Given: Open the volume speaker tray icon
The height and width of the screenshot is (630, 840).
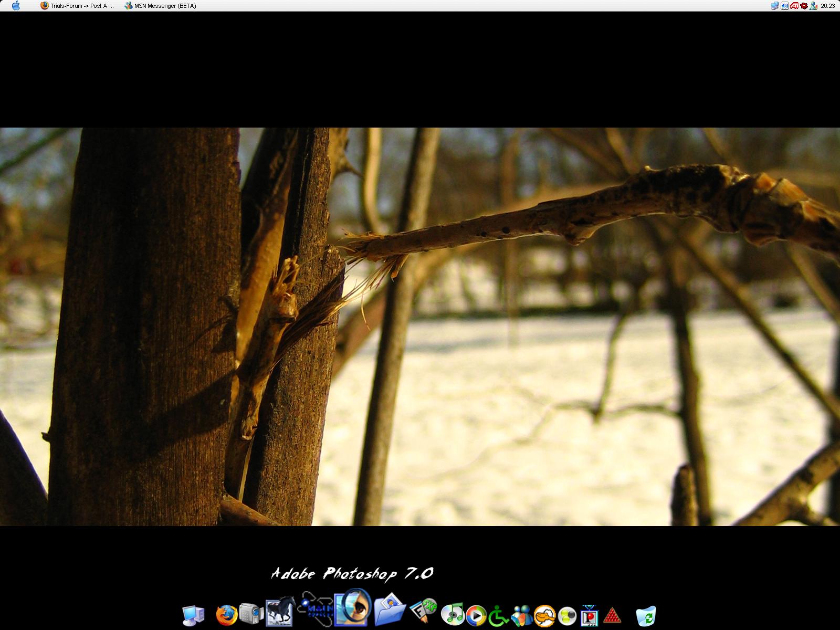Looking at the screenshot, I should coord(784,6).
